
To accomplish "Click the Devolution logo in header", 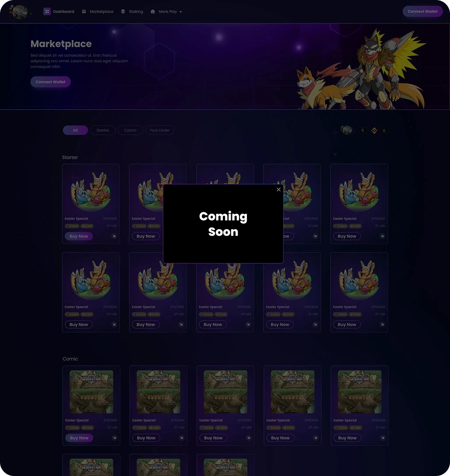I will point(20,11).
